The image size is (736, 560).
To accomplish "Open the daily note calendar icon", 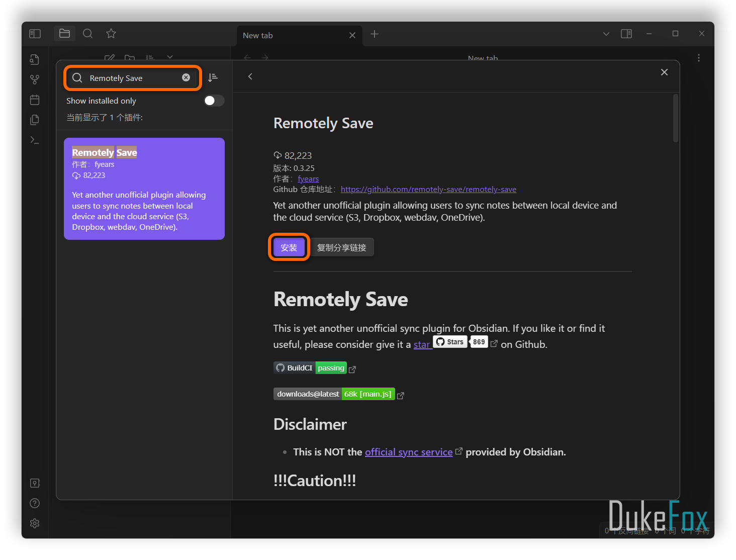I will click(35, 100).
